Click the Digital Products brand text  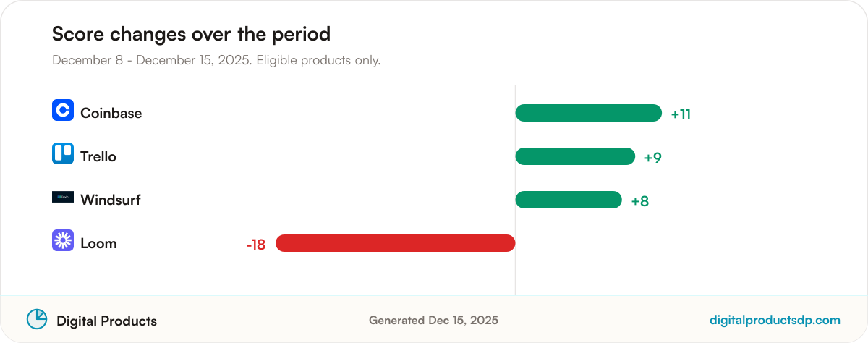106,321
